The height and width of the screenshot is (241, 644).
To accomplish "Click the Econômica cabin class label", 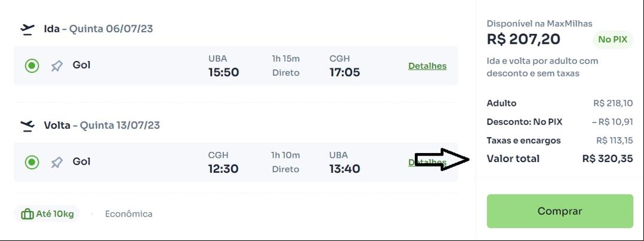I will (x=128, y=214).
